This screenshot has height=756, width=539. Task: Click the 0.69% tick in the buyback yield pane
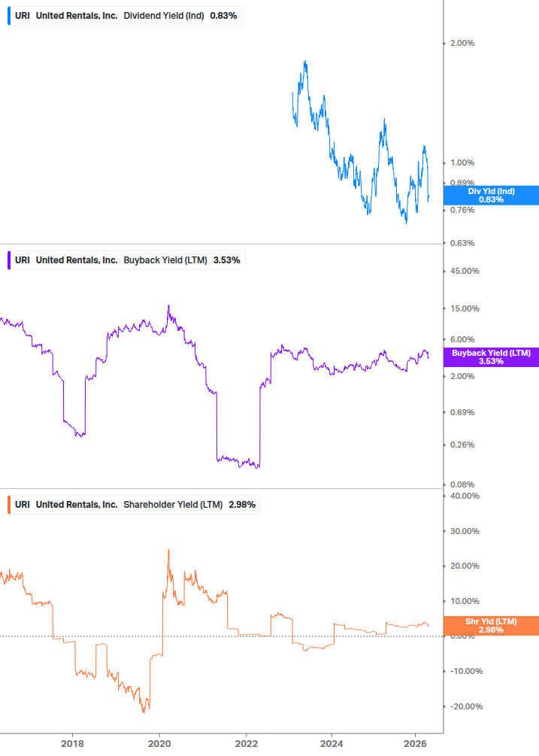pos(462,413)
